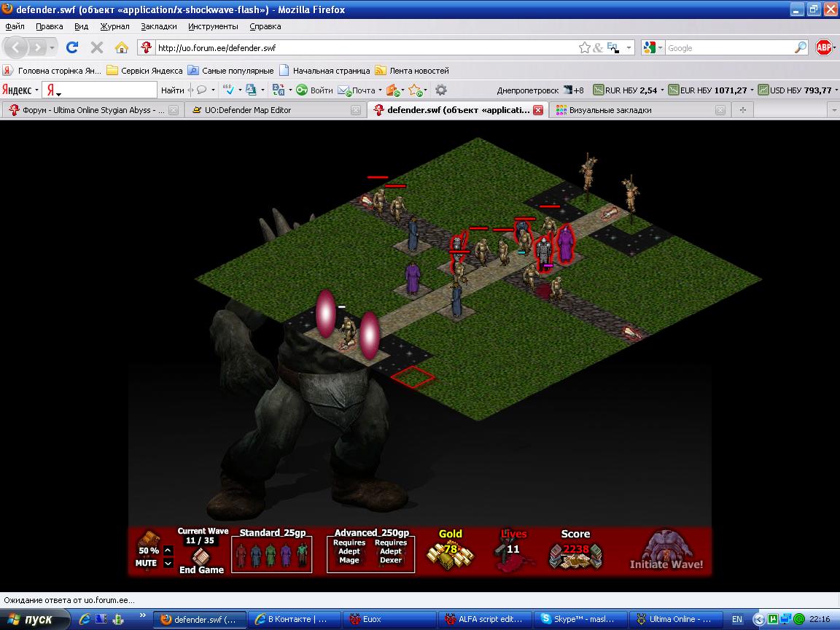Open Лента новостей bookmark feed
840x630 pixels.
pos(412,70)
